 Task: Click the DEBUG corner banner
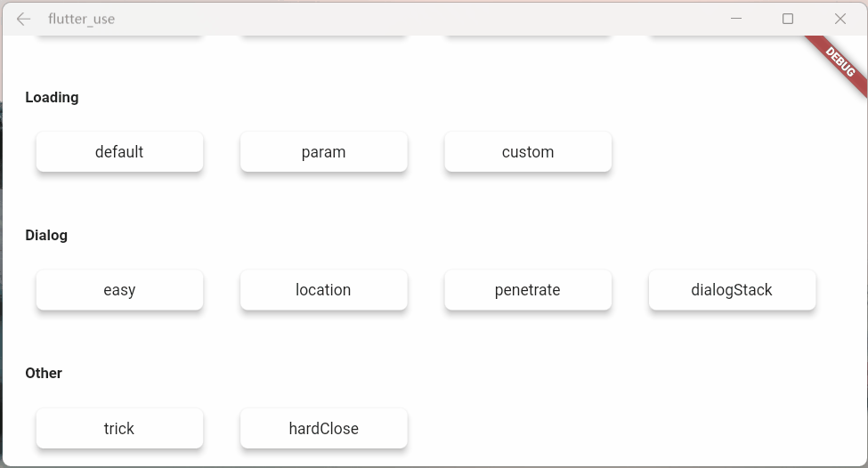(x=840, y=62)
